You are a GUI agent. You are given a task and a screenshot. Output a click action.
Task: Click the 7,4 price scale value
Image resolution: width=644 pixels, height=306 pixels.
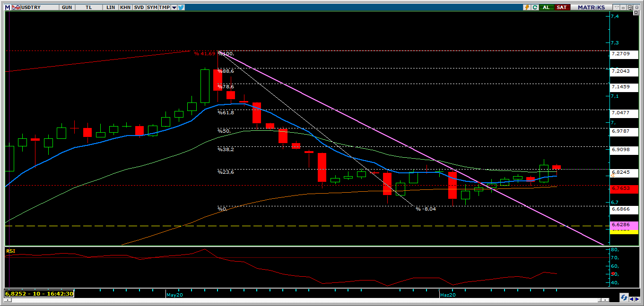(x=615, y=16)
